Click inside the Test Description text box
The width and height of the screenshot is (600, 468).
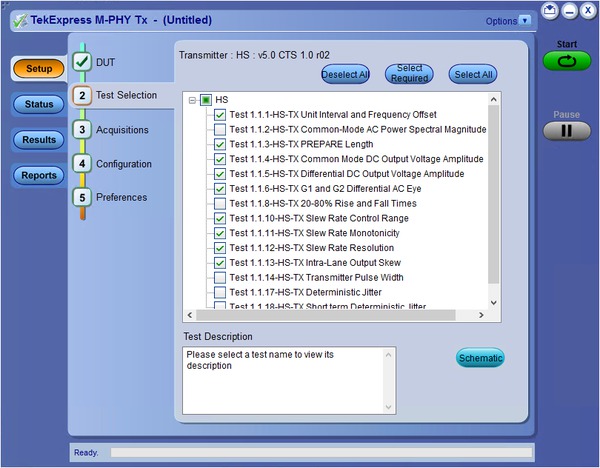click(x=289, y=381)
